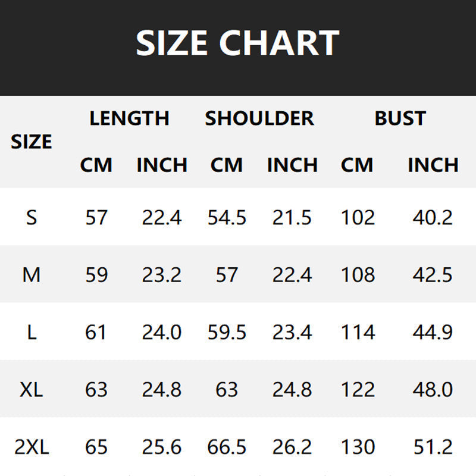Click the SIZE CHART title
This screenshot has width=476, height=476.
tap(237, 43)
